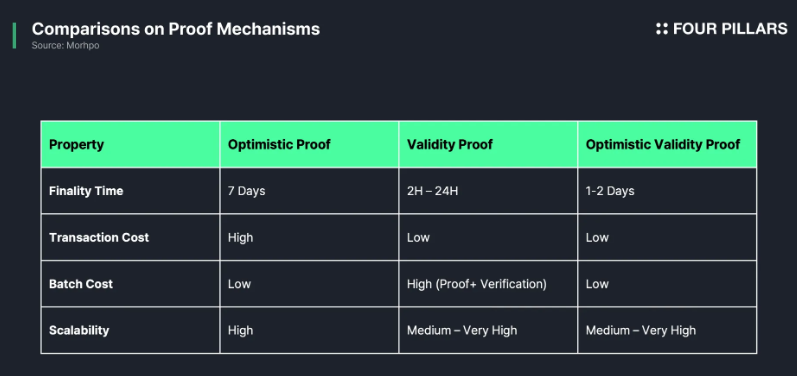The width and height of the screenshot is (797, 376).
Task: Select the Validity Proof column header
Action: 488,144
